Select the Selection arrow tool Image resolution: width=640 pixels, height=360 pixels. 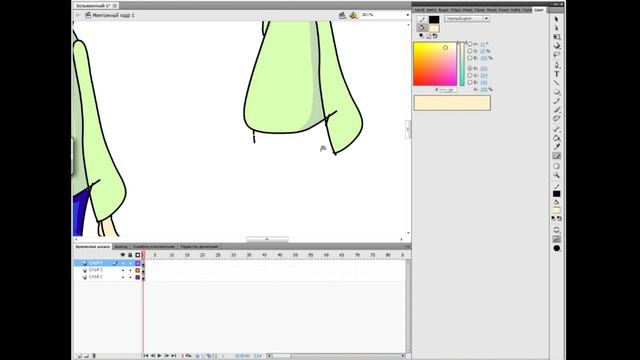pyautogui.click(x=556, y=19)
